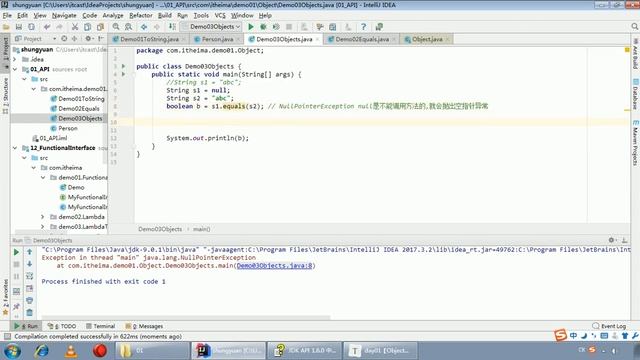
Task: Collapse the 01_API module node
Action: click(15, 69)
